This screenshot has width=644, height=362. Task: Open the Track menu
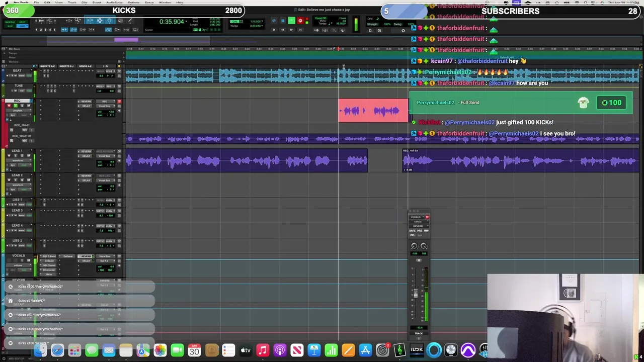point(72,3)
